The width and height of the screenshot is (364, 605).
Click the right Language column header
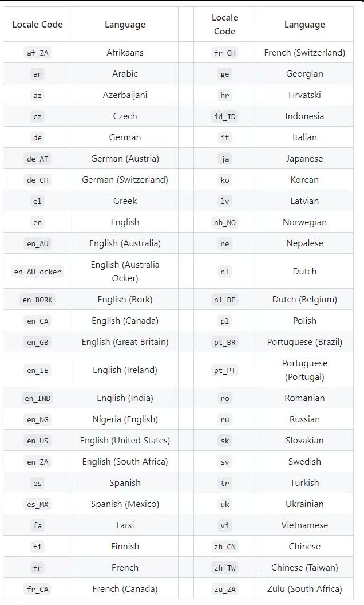click(x=304, y=25)
